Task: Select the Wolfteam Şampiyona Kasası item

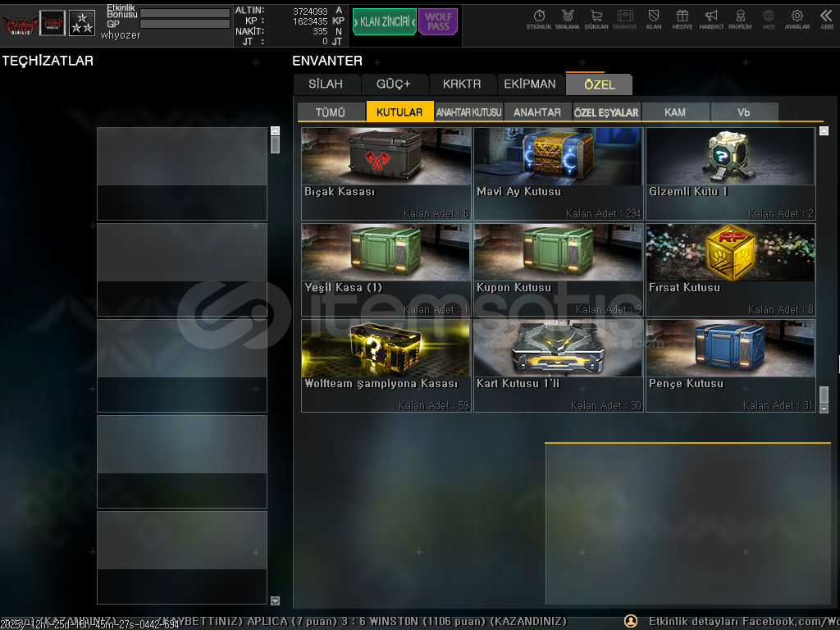Action: tap(386, 366)
